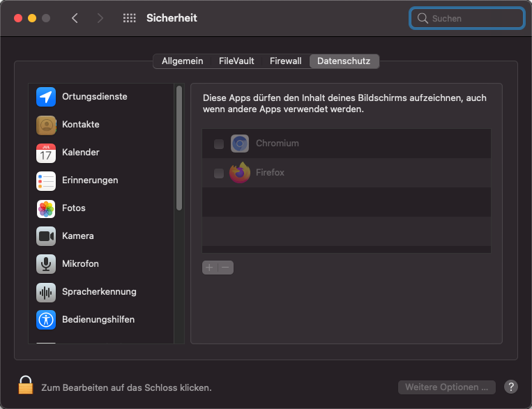Open the Mikrofon privacy settings
This screenshot has width=532, height=409.
point(101,264)
